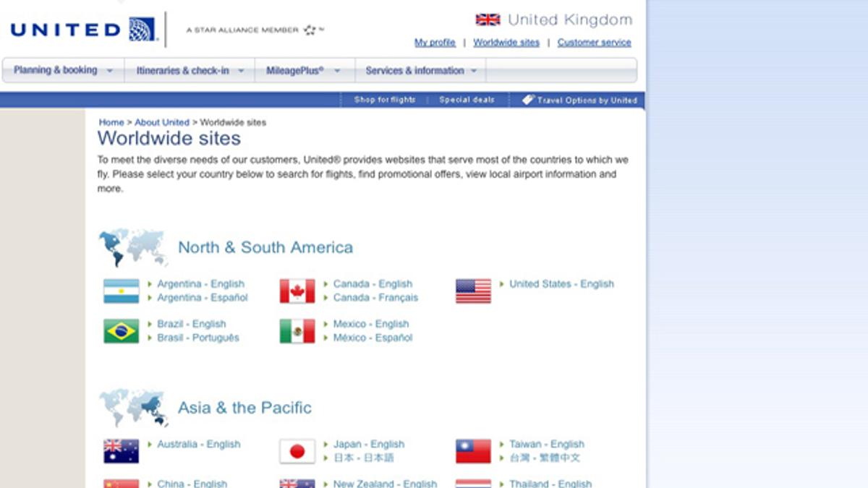This screenshot has width=868, height=488.
Task: Select Australia - English site
Action: point(199,444)
